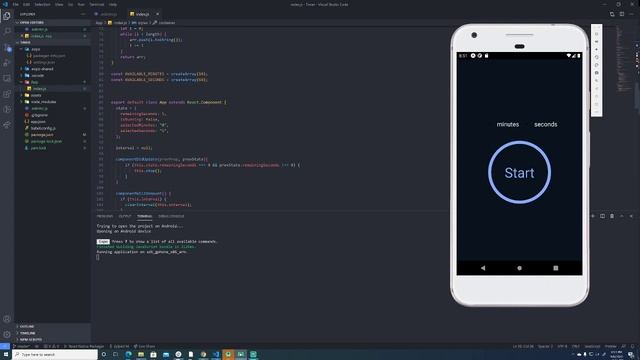Open File Explorer from taskbar
Viewport: 640px width, 360px height.
pyautogui.click(x=141, y=354)
